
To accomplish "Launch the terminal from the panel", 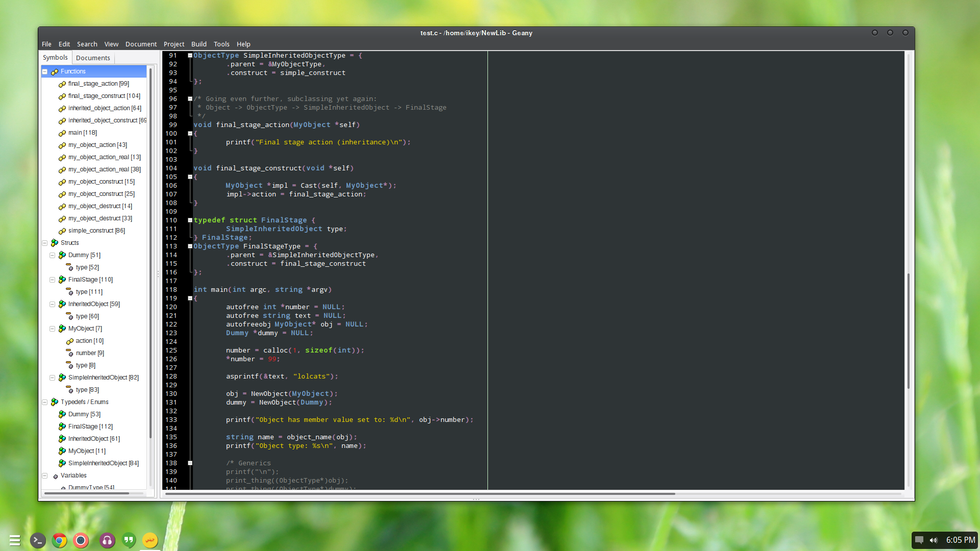I will [38, 540].
